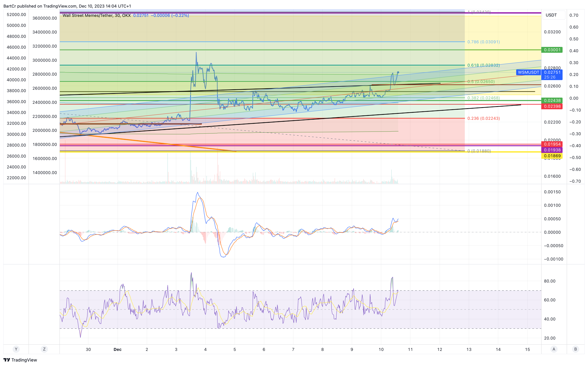The width and height of the screenshot is (588, 366).
Task: Select the green 0.02438 price label
Action: tap(552, 101)
